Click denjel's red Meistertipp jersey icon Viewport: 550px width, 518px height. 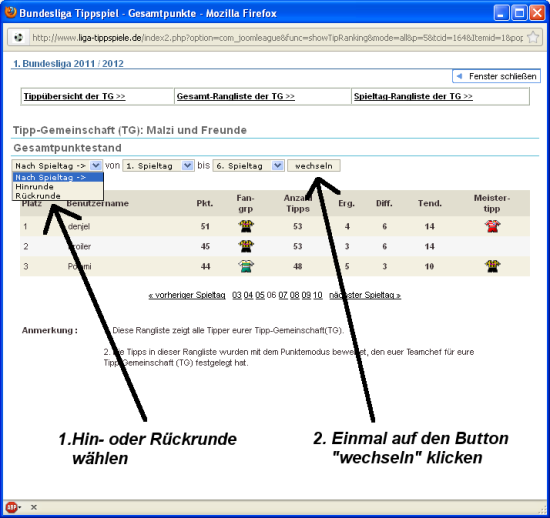tap(492, 226)
